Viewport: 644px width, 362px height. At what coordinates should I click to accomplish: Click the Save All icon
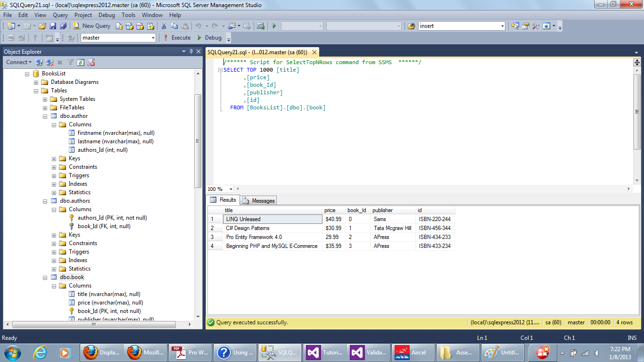[63, 26]
